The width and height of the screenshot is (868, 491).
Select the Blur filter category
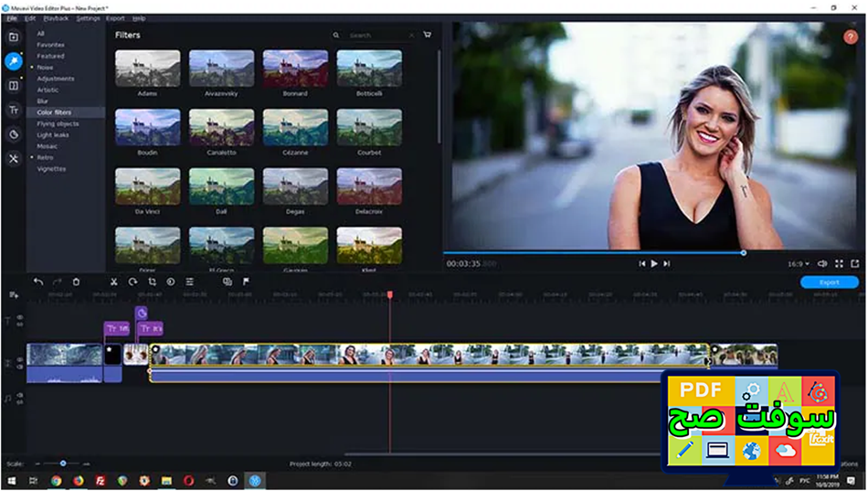point(43,101)
